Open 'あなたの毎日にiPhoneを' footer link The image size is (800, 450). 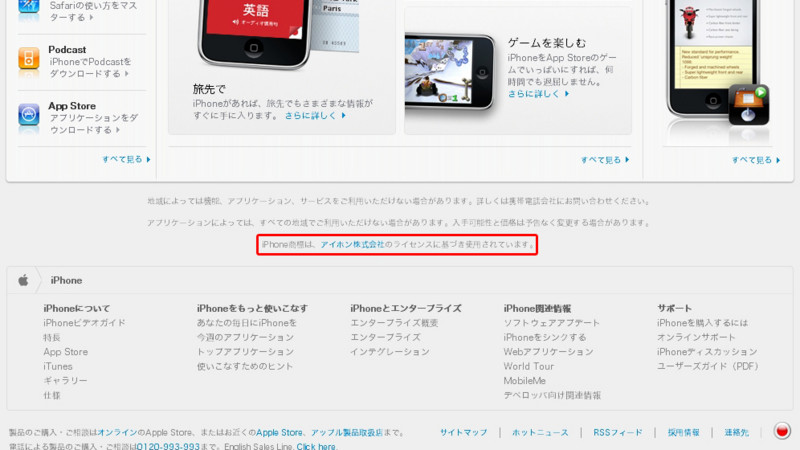click(247, 323)
